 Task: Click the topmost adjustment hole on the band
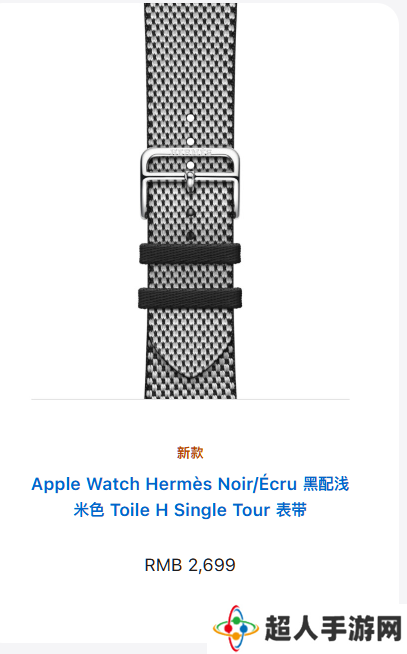pyautogui.click(x=190, y=118)
